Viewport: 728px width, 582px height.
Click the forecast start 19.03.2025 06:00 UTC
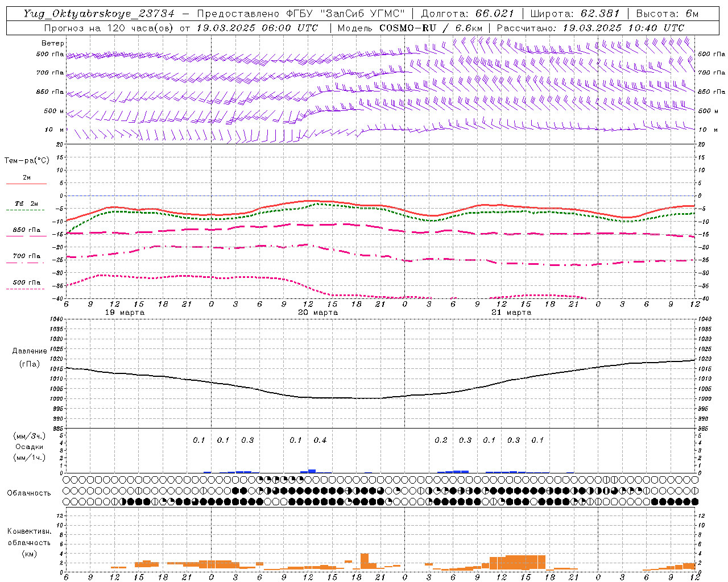tap(257, 28)
